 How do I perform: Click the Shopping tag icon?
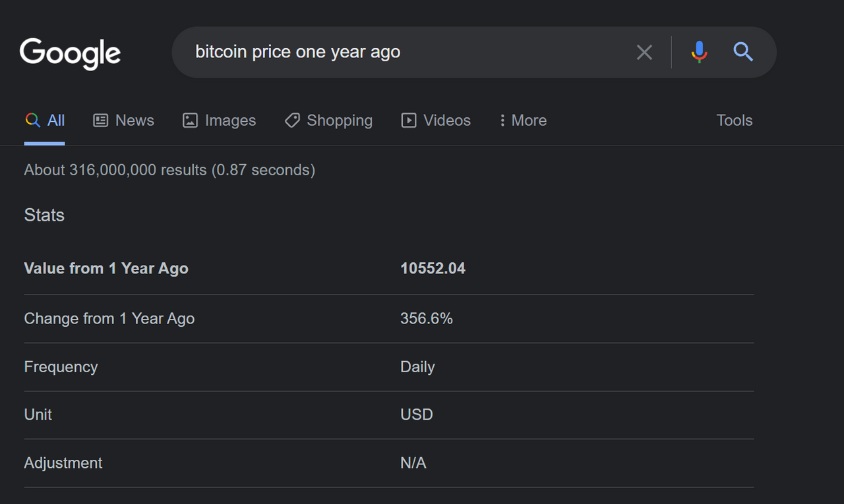click(x=292, y=121)
